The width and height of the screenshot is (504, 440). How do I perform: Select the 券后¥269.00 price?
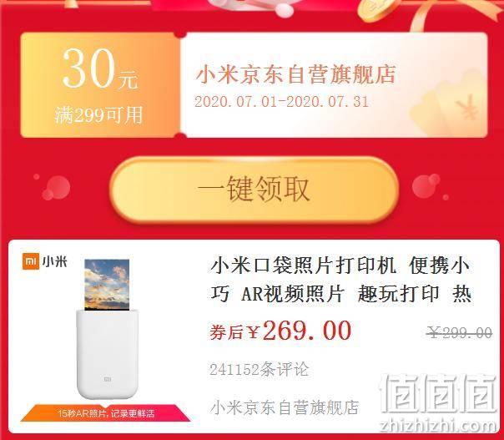[280, 331]
